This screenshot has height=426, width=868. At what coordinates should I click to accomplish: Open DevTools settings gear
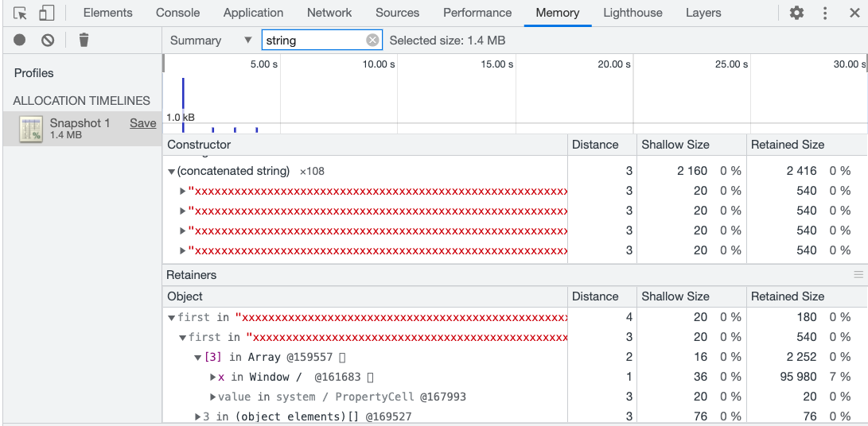pos(796,14)
